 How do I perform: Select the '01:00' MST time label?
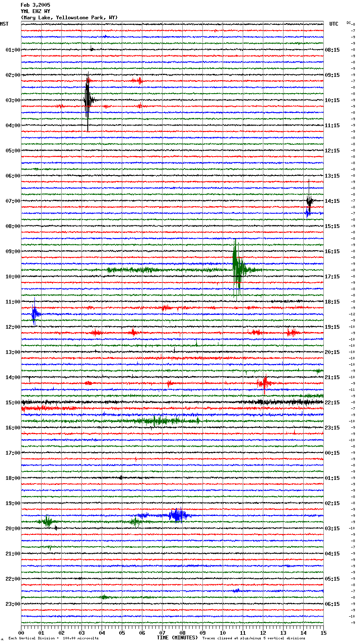[13, 50]
